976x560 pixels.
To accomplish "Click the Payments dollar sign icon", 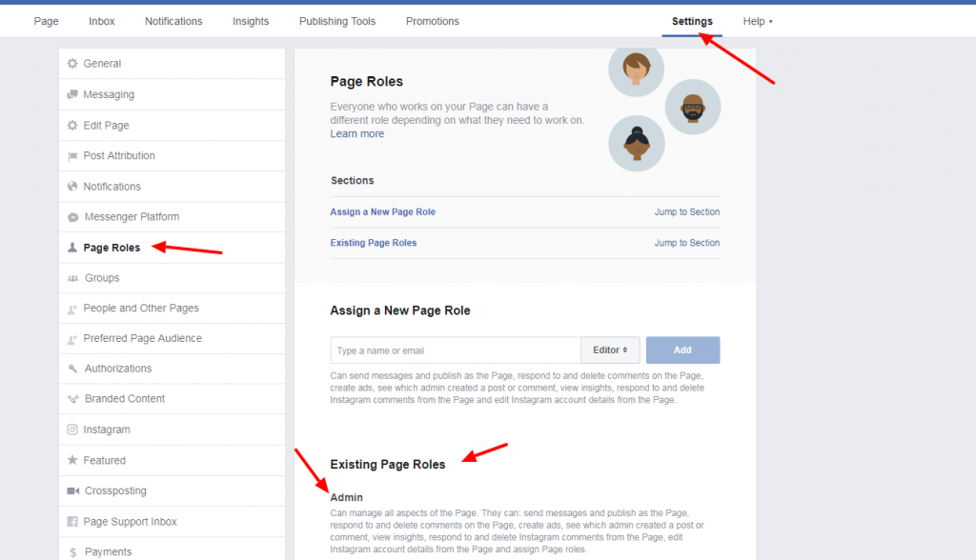I will (x=72, y=552).
